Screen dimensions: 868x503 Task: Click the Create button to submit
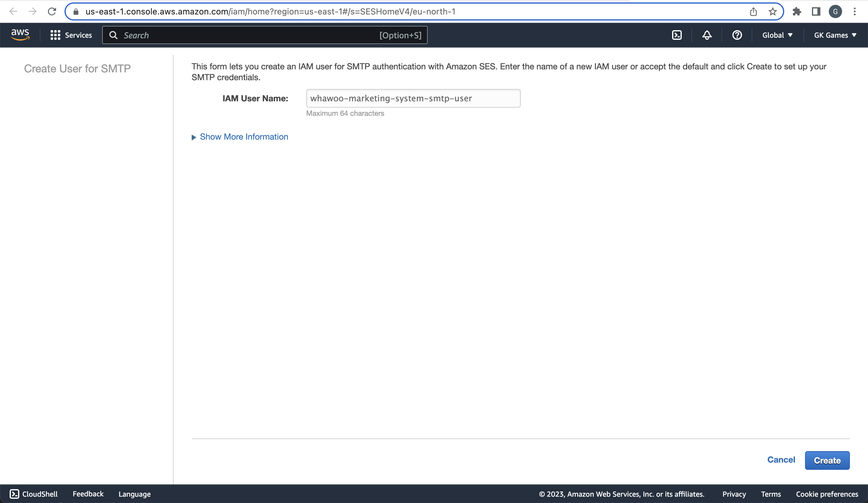click(827, 460)
